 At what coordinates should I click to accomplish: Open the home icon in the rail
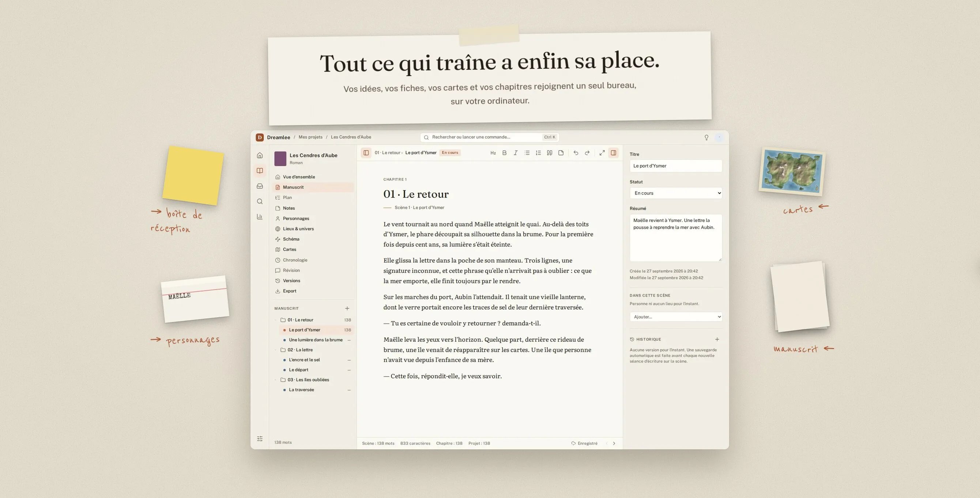pyautogui.click(x=260, y=155)
